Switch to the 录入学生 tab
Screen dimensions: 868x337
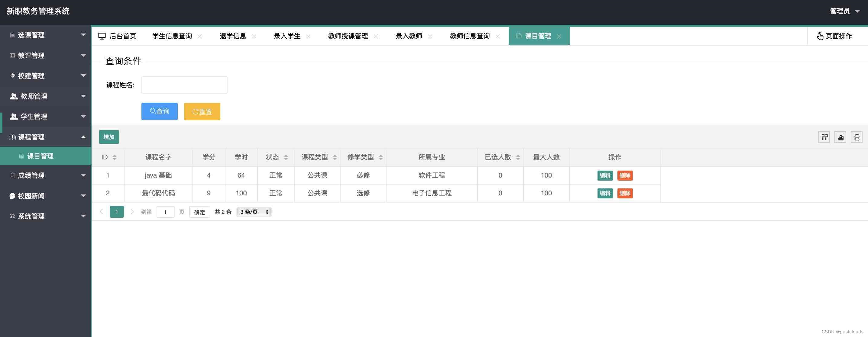click(287, 36)
